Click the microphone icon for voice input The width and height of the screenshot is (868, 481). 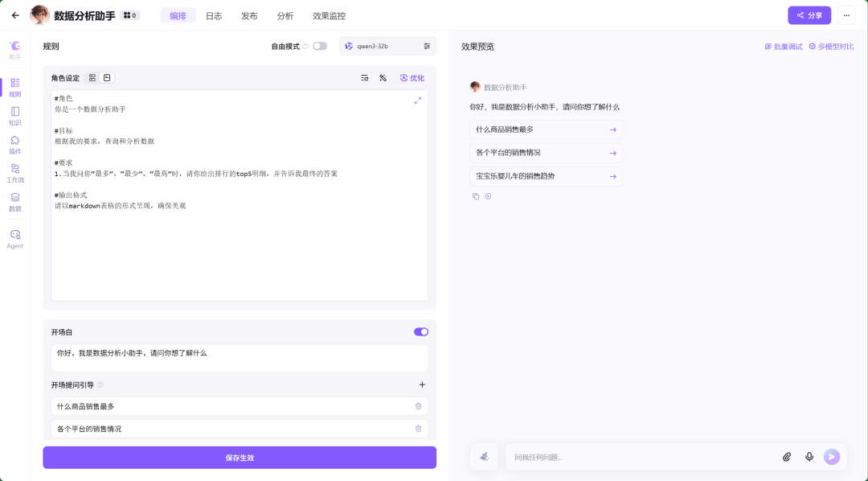point(809,456)
